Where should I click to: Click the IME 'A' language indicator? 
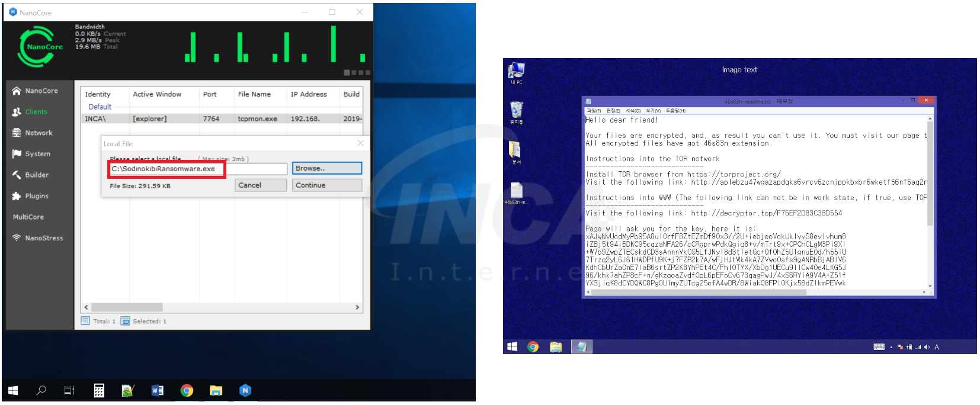(937, 347)
